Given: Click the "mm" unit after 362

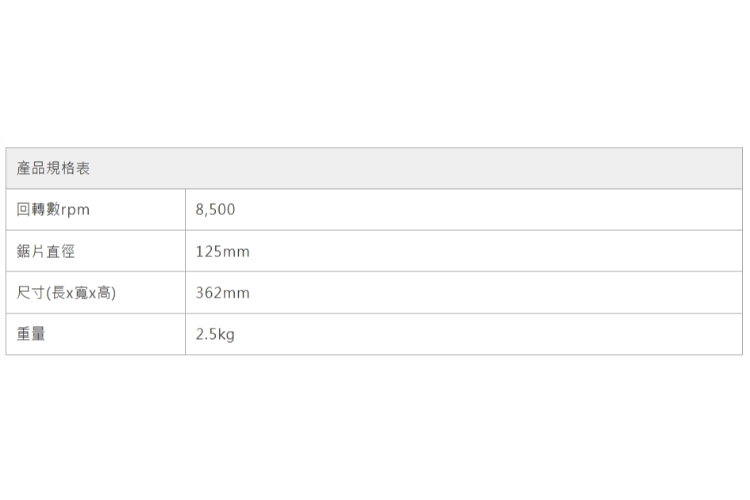Looking at the screenshot, I should click(236, 293).
